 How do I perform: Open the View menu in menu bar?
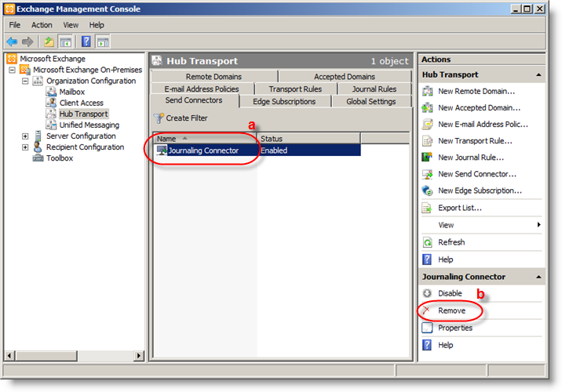71,25
